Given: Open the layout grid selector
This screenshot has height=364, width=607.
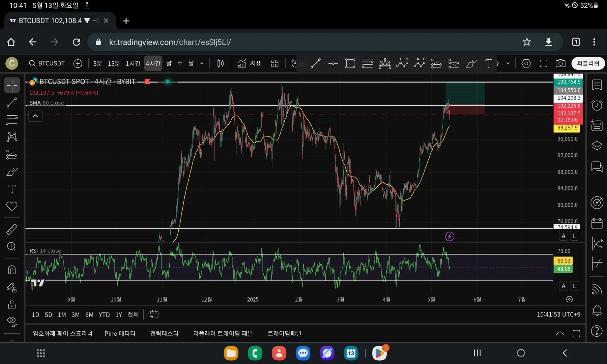Looking at the screenshot, I should pos(274,63).
